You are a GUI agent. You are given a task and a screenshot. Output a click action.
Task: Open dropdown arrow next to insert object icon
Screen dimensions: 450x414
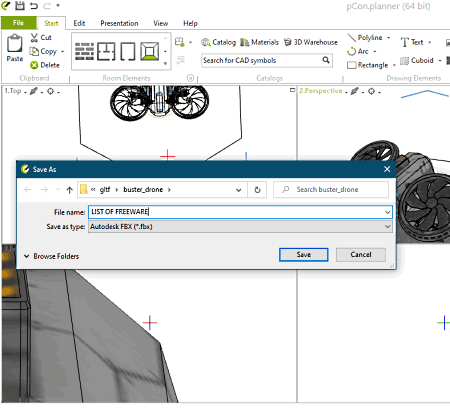pos(190,42)
